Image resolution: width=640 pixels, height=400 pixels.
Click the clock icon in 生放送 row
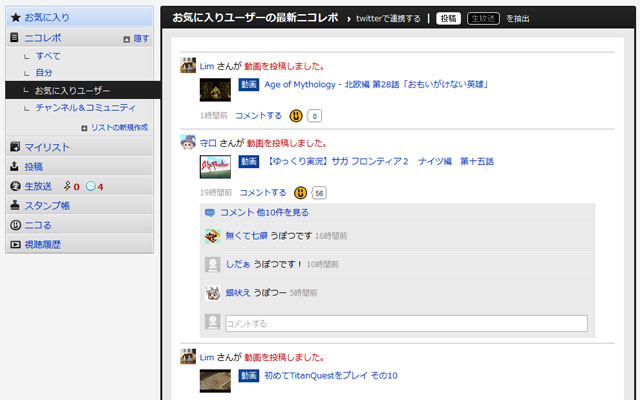(91, 186)
